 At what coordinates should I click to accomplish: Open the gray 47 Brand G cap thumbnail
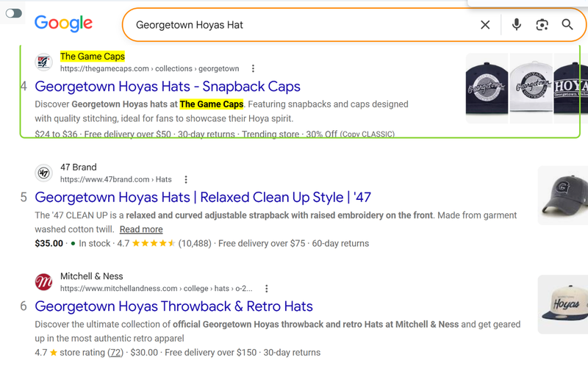[562, 195]
